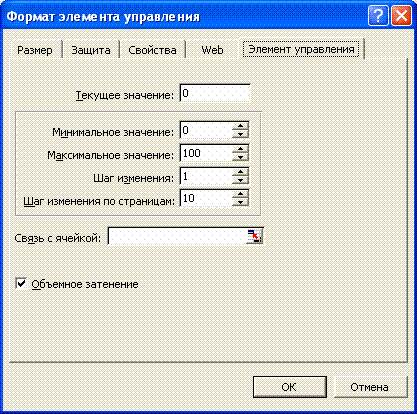Decrease Максимальное значение with down arrow

[241, 157]
